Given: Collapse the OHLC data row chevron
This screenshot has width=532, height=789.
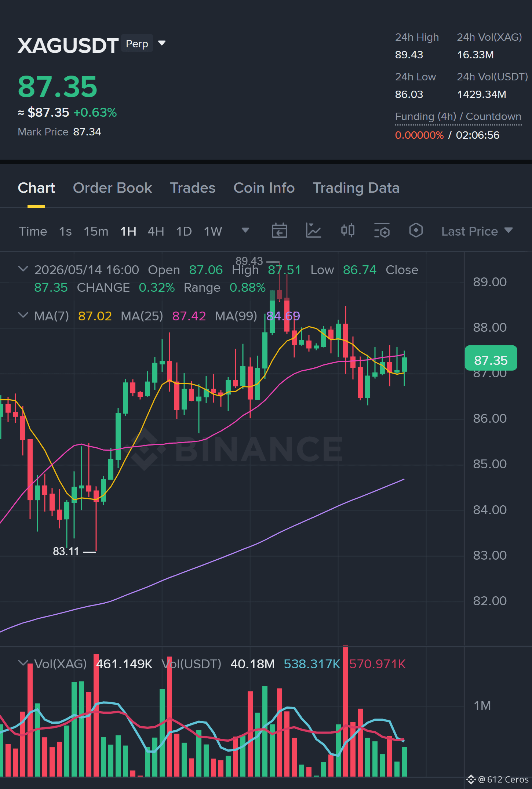Looking at the screenshot, I should (23, 269).
